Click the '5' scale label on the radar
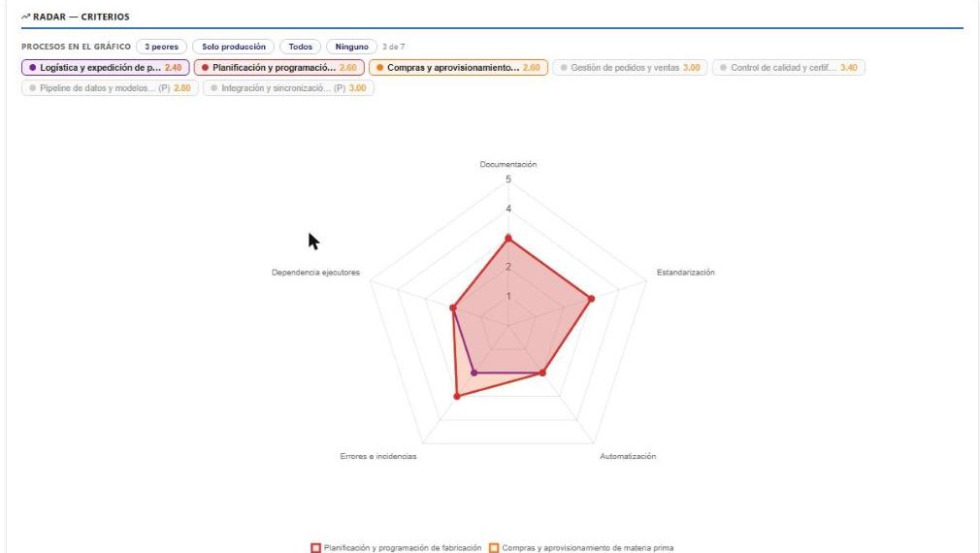The height and width of the screenshot is (553, 980). click(508, 179)
